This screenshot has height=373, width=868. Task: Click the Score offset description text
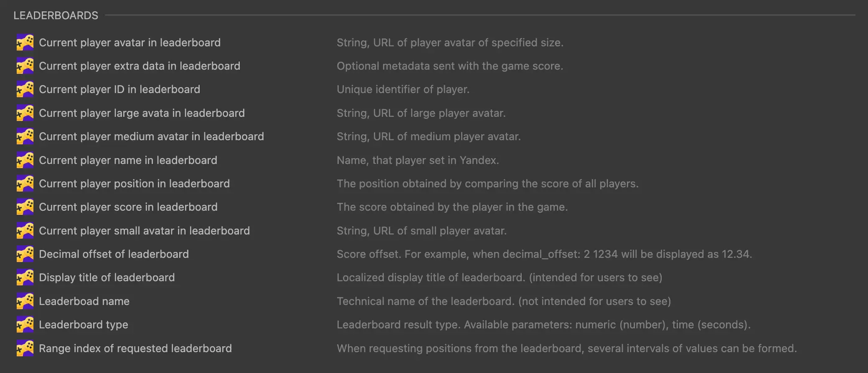coord(544,254)
